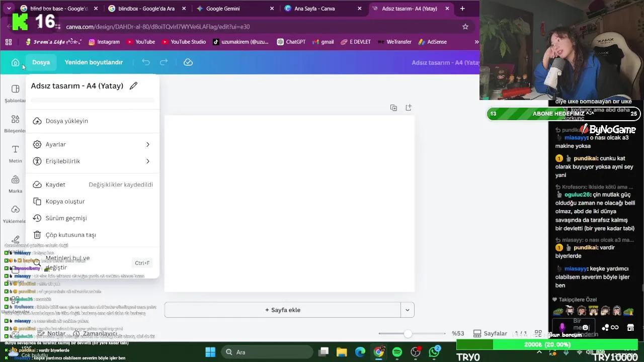This screenshot has height=362, width=644.
Task: Open the ChatGPT bookmark
Action: 291,42
